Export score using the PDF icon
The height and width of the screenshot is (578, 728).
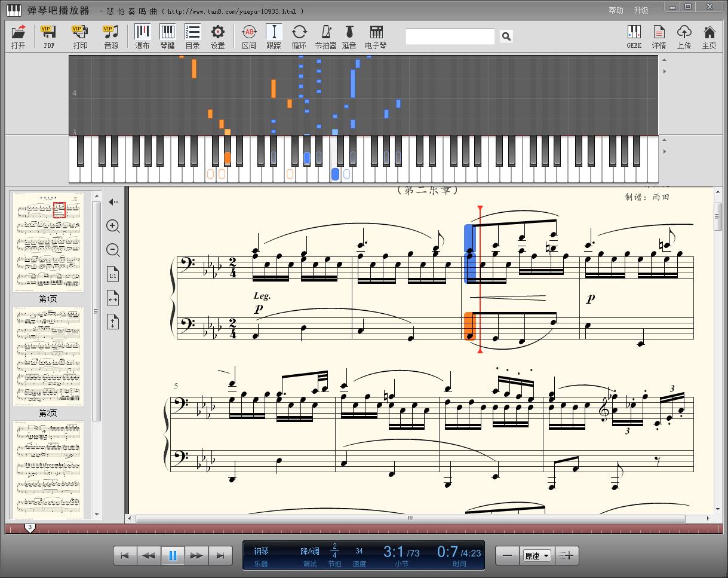point(49,36)
